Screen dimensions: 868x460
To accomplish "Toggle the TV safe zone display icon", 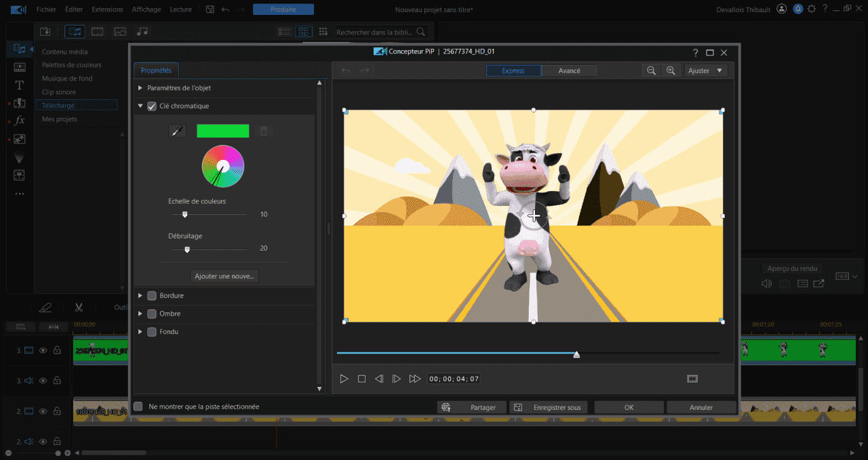I will tap(692, 379).
